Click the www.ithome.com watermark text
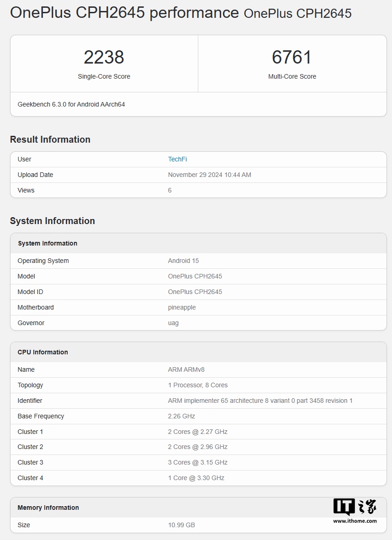Viewport: 392px width, 540px height. tap(355, 521)
